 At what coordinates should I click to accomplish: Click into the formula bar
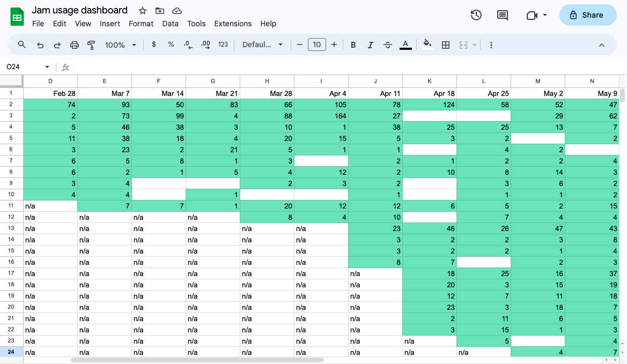point(348,67)
